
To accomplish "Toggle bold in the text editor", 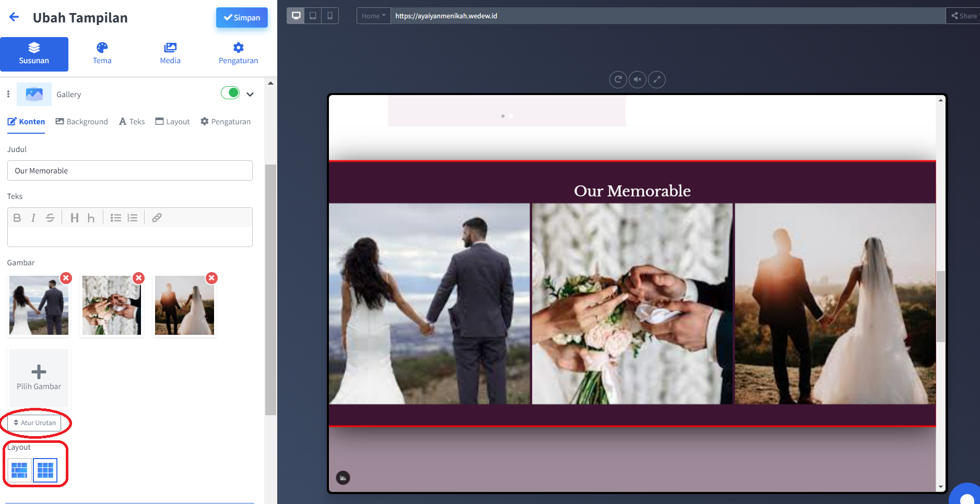I will tap(17, 218).
